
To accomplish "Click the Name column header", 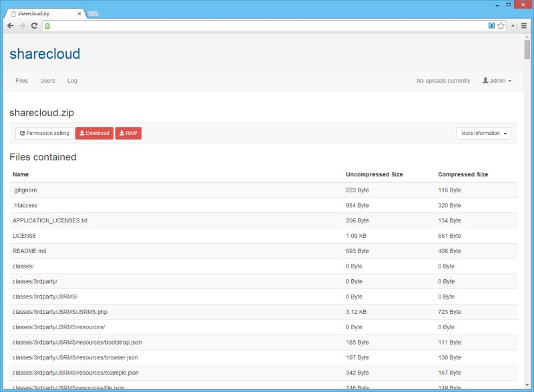I will [x=21, y=174].
